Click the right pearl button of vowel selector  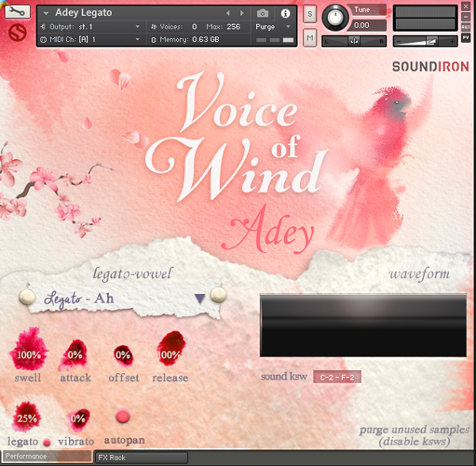(218, 294)
